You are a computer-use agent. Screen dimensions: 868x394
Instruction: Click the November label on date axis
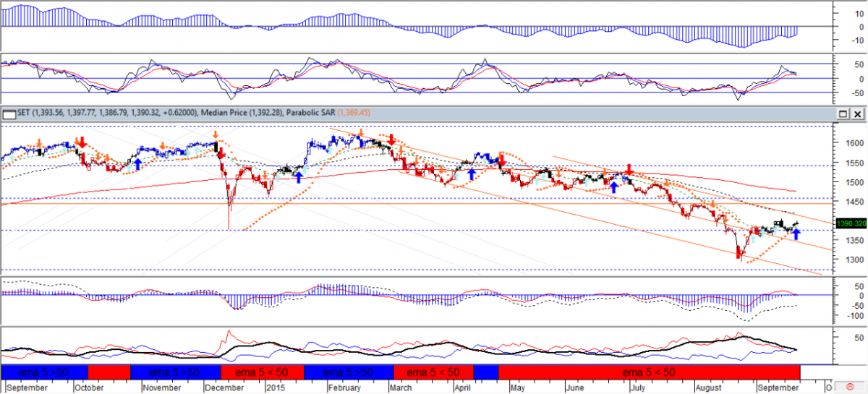tap(163, 387)
